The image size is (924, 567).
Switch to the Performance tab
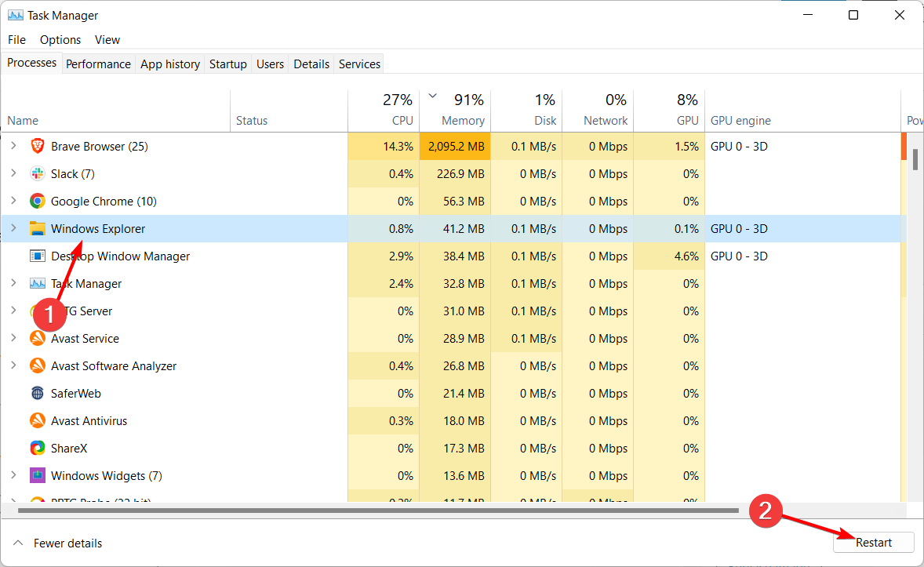coord(98,64)
